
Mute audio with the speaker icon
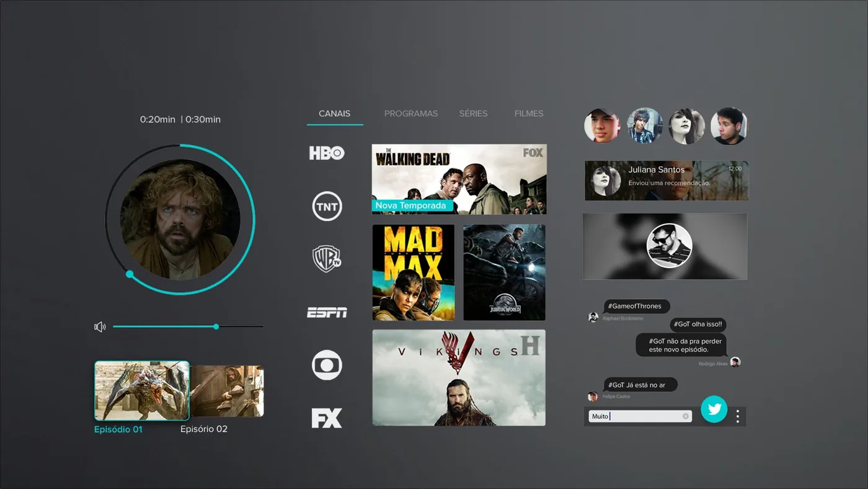coord(100,327)
